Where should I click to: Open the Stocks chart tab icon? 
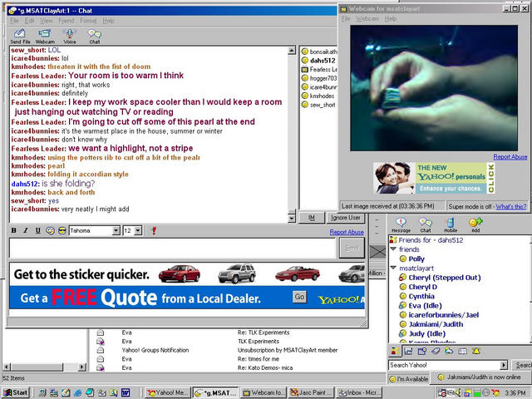408,351
